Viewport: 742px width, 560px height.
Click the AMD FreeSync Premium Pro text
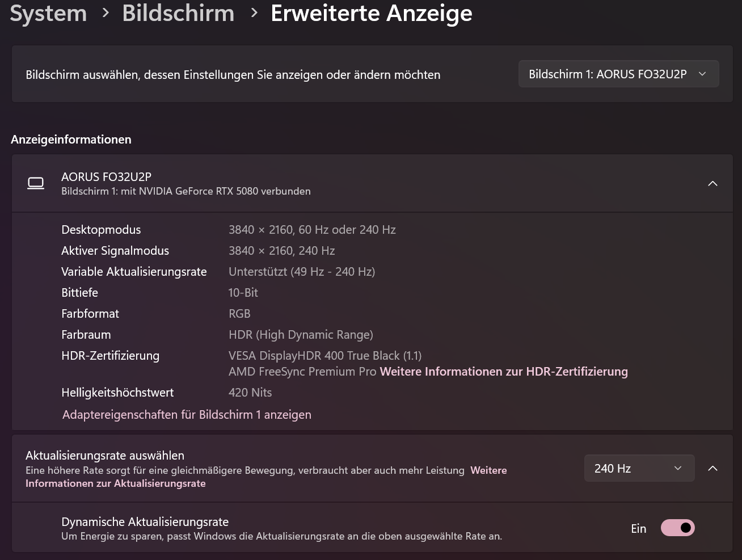click(302, 372)
